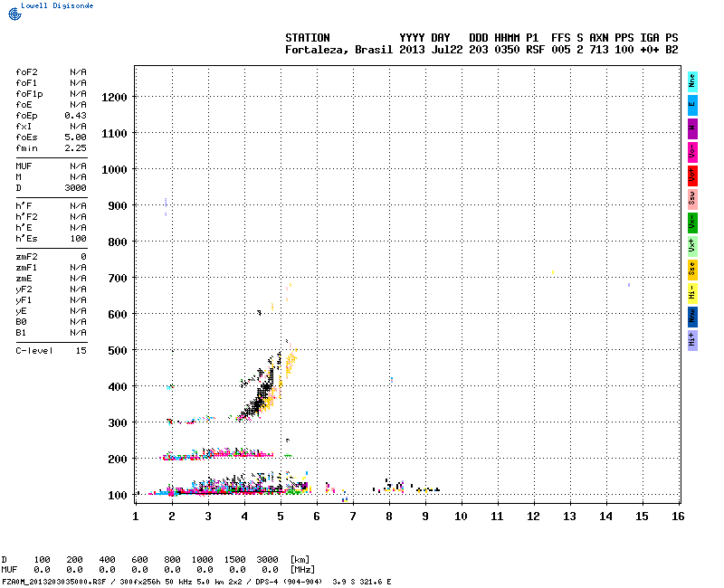Select the SSW pink legend swatch
This screenshot has height=588, width=724.
(x=692, y=199)
